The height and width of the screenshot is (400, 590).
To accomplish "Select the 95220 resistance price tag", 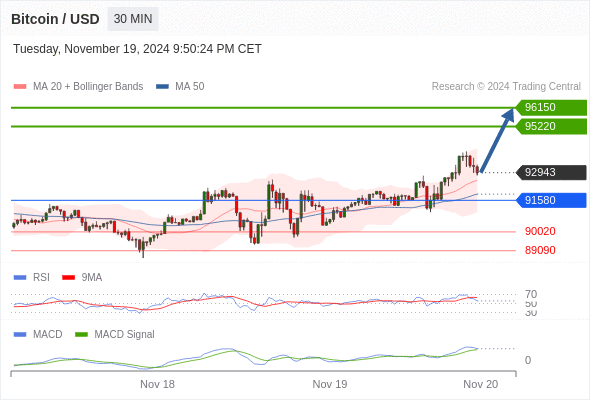I will (551, 126).
